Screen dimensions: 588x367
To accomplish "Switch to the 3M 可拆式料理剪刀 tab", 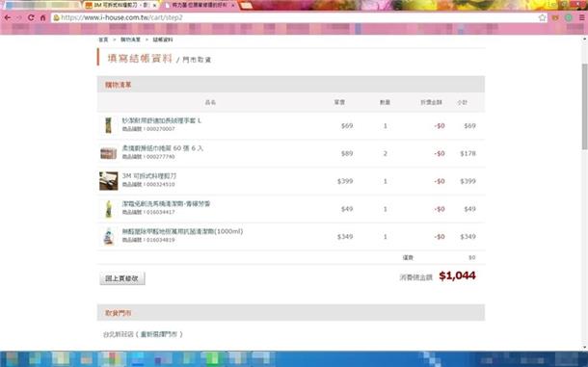I will (120, 5).
